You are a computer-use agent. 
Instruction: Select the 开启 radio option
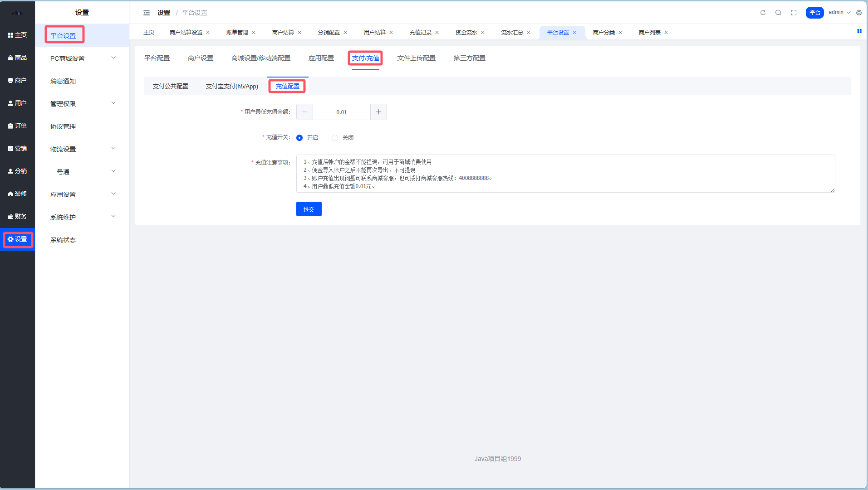point(299,138)
